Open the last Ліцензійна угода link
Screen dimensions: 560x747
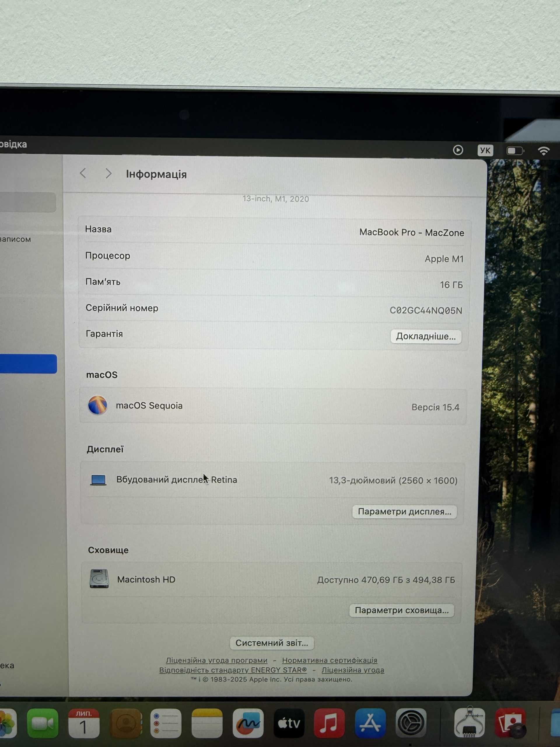[353, 670]
